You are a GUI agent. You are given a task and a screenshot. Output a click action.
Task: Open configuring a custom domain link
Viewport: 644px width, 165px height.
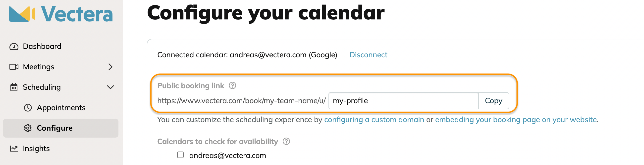[x=374, y=120]
